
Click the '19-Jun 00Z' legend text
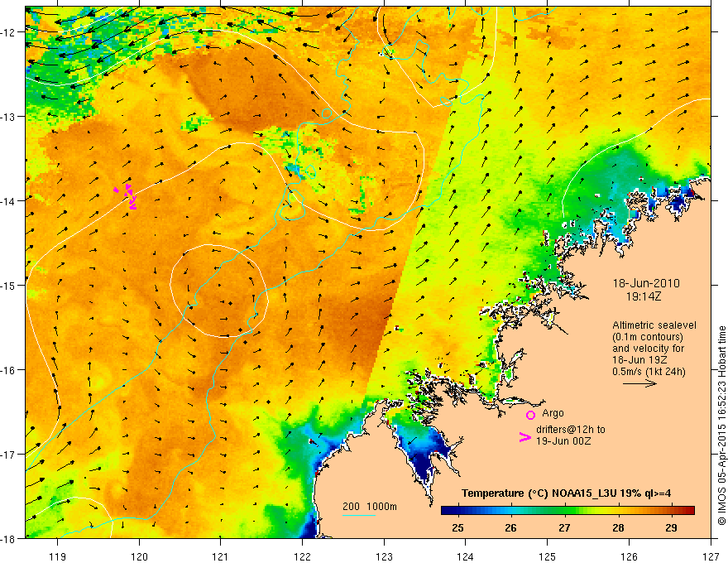coord(563,440)
